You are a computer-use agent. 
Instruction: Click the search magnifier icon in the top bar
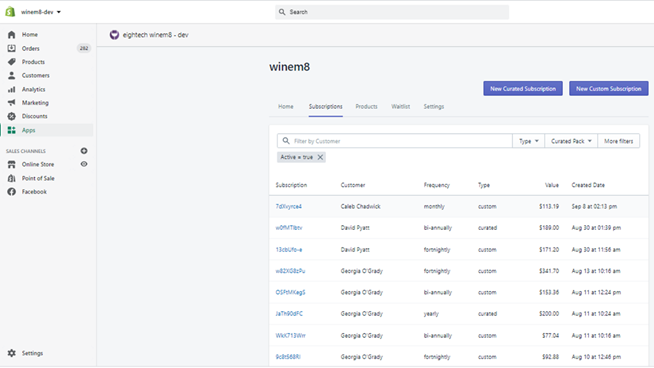point(282,12)
